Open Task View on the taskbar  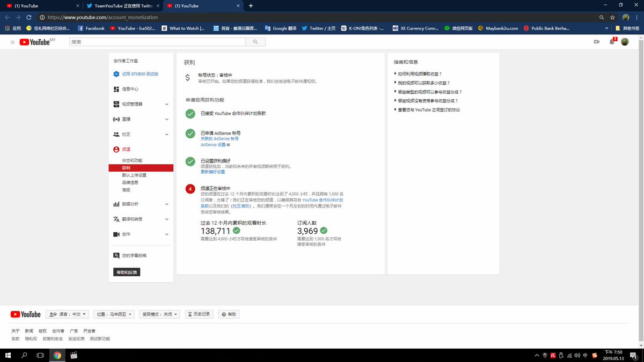[x=40, y=355]
